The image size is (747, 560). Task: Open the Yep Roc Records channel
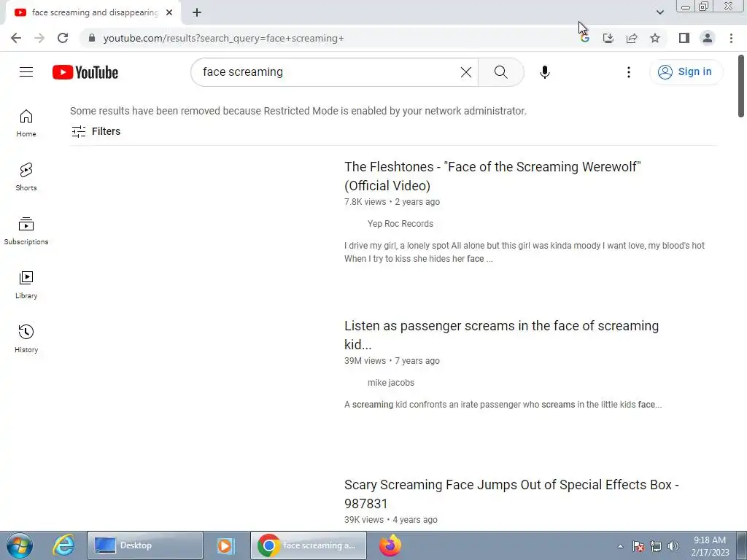click(x=400, y=224)
